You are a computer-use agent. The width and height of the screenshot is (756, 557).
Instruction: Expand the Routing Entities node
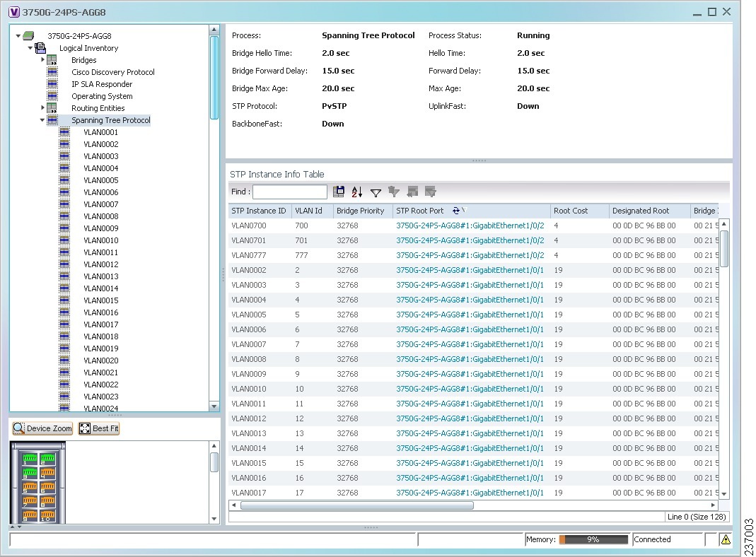click(x=41, y=107)
